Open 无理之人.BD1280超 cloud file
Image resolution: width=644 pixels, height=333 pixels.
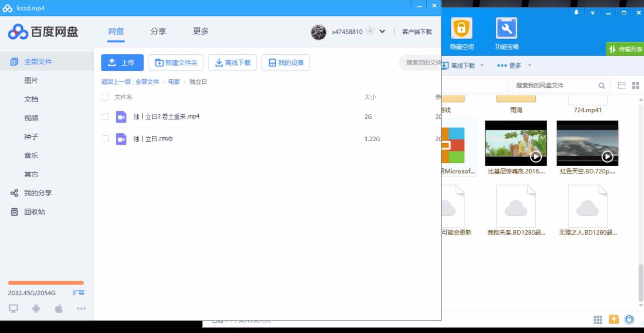pos(588,210)
